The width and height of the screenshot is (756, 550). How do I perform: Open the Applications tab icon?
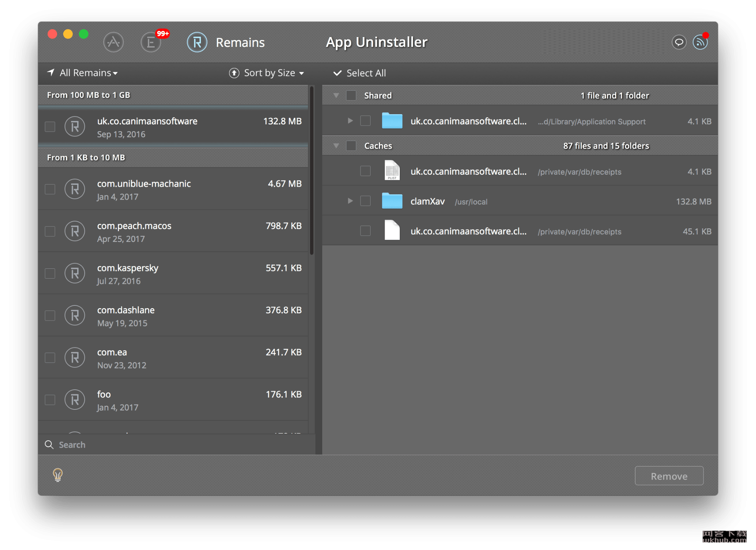coord(113,42)
